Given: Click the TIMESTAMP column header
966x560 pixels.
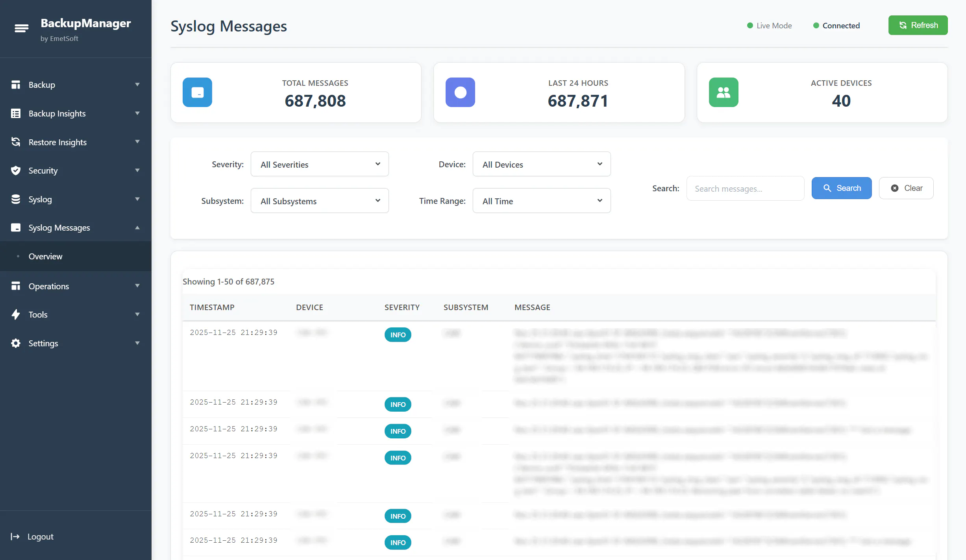Looking at the screenshot, I should 212,307.
